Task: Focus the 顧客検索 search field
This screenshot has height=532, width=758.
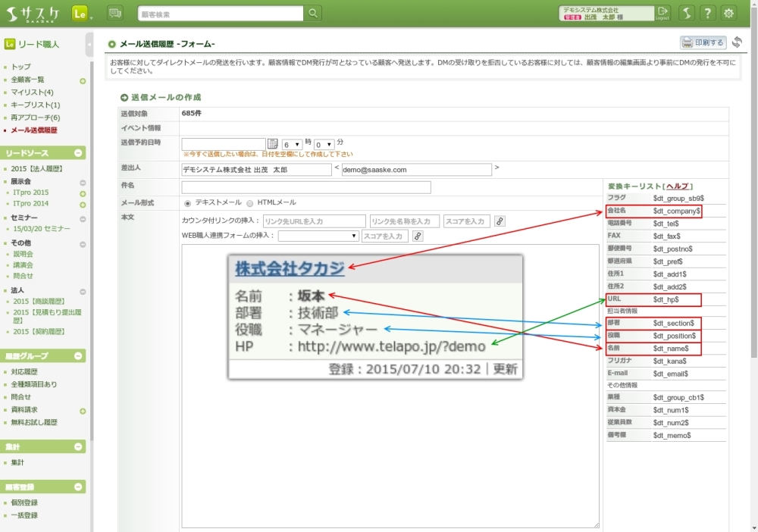Action: [221, 14]
